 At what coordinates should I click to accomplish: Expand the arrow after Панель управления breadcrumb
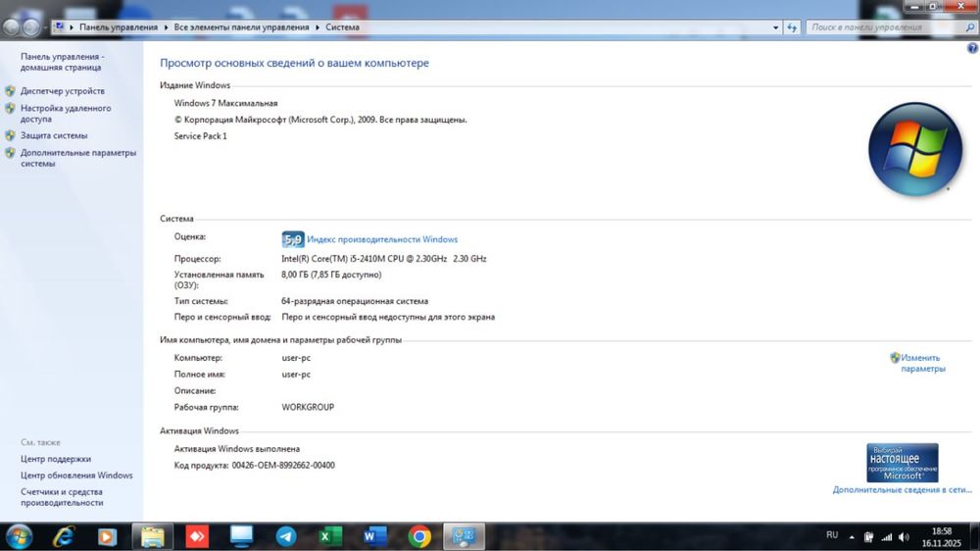[x=166, y=27]
